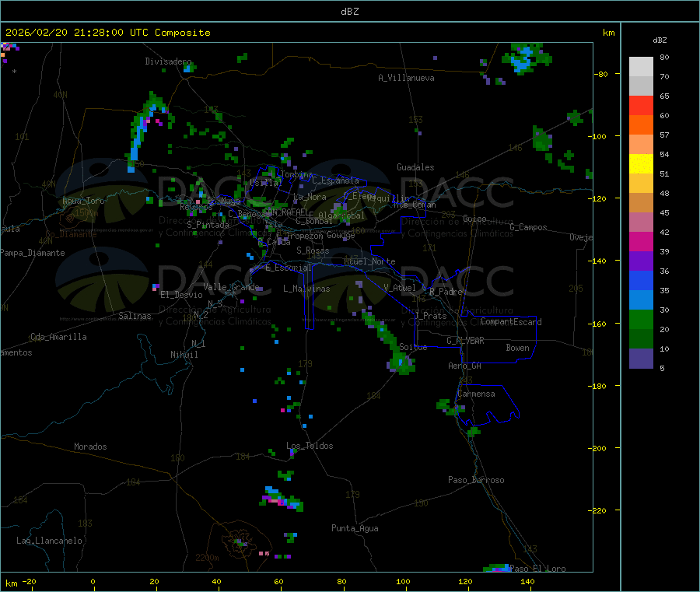Click the 2026/02/20 21:28:00 UTC Composite timestamp
This screenshot has height=592, width=700.
(x=107, y=33)
